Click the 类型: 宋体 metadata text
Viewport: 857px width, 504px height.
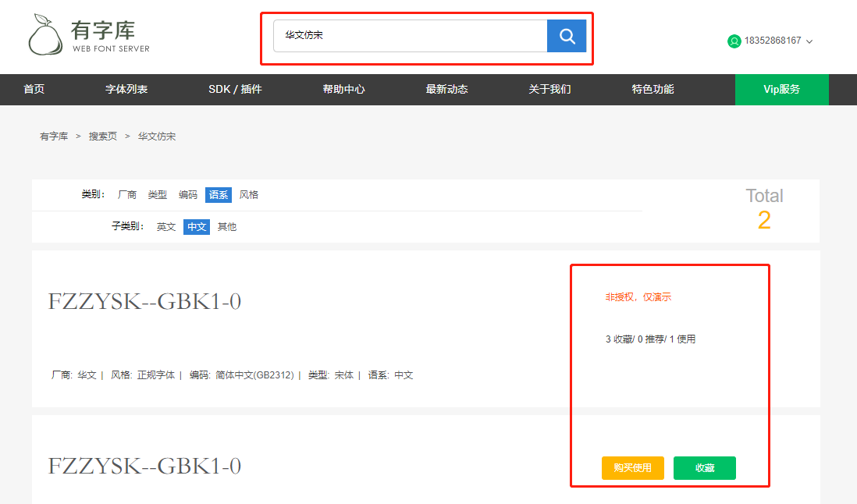tap(331, 375)
